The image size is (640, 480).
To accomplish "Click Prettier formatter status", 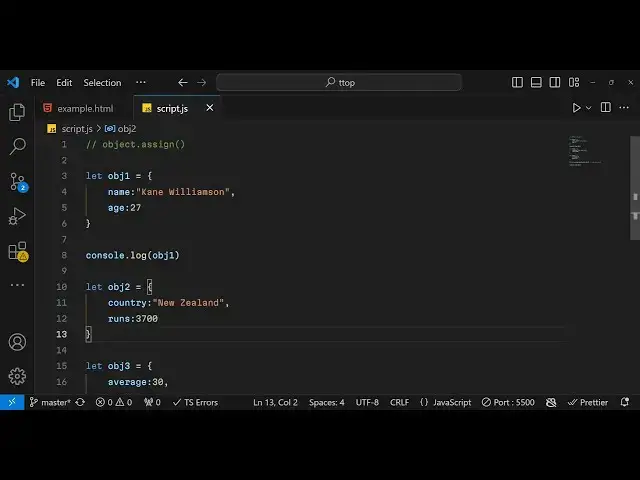I will [x=588, y=402].
